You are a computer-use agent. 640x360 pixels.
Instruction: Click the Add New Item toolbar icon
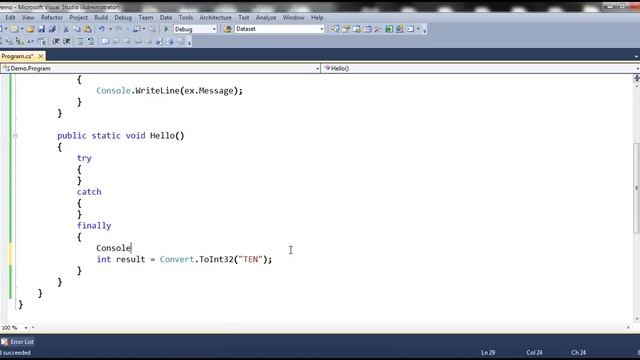(14, 29)
